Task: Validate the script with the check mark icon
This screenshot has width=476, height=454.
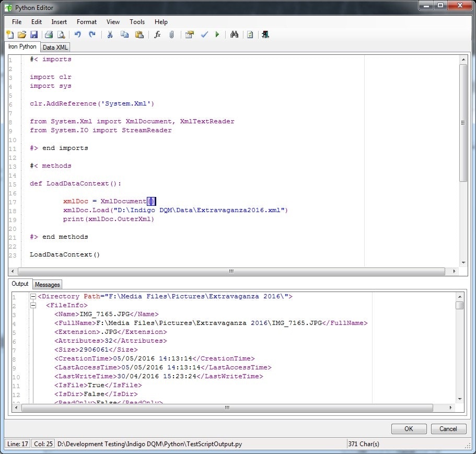Action: pos(204,34)
